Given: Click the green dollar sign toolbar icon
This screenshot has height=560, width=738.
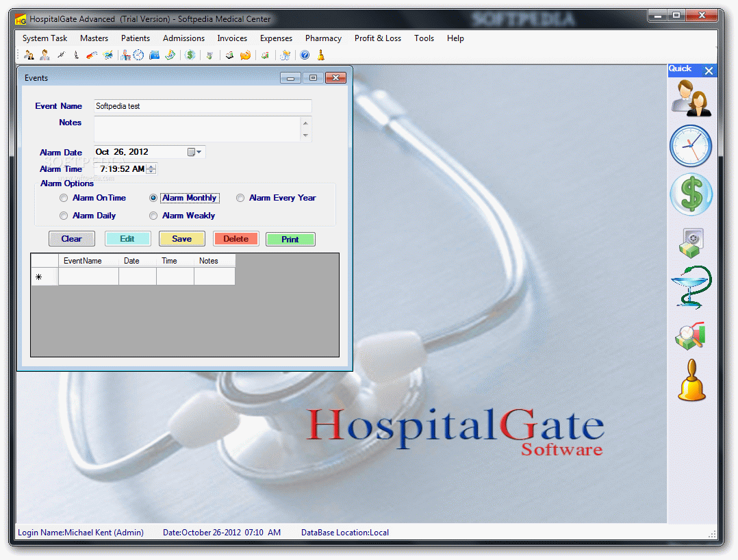Looking at the screenshot, I should [190, 55].
